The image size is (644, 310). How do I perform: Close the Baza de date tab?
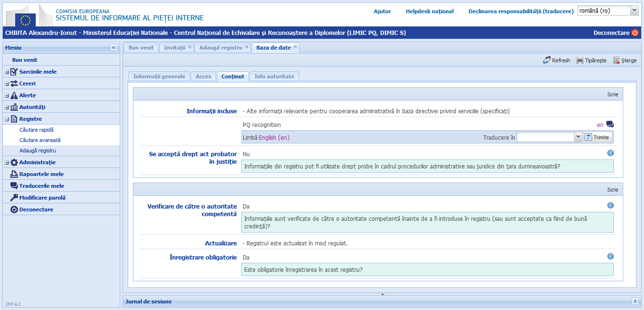[295, 47]
